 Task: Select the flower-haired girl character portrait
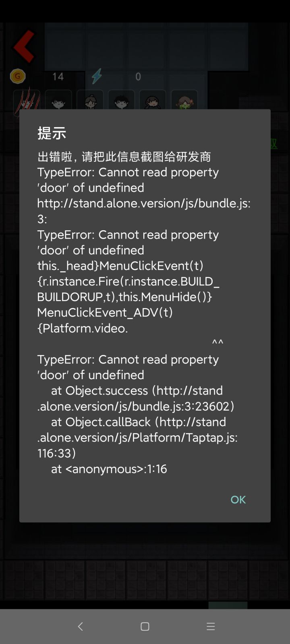click(x=184, y=100)
